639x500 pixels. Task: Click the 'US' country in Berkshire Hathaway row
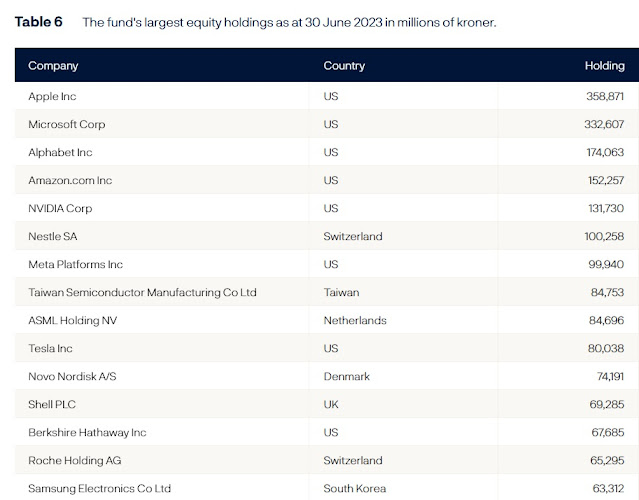(331, 432)
